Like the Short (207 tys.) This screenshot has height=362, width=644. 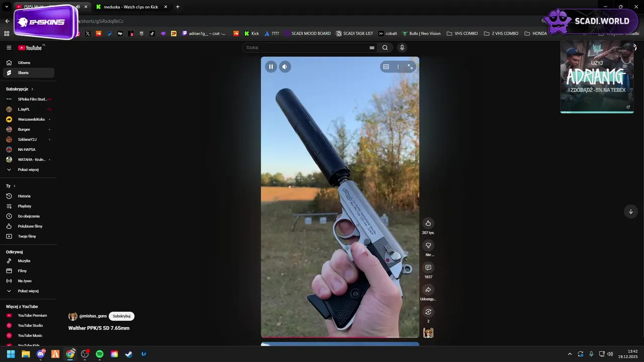pos(428,223)
